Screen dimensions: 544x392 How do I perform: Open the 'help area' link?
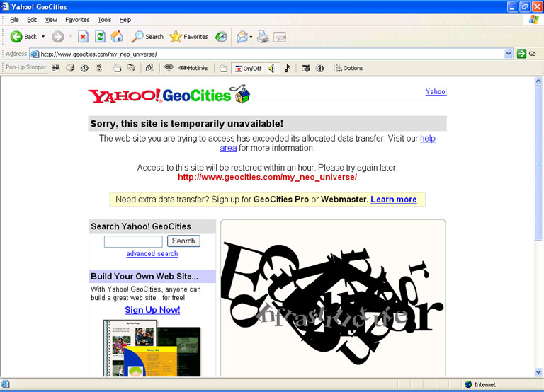click(x=428, y=138)
